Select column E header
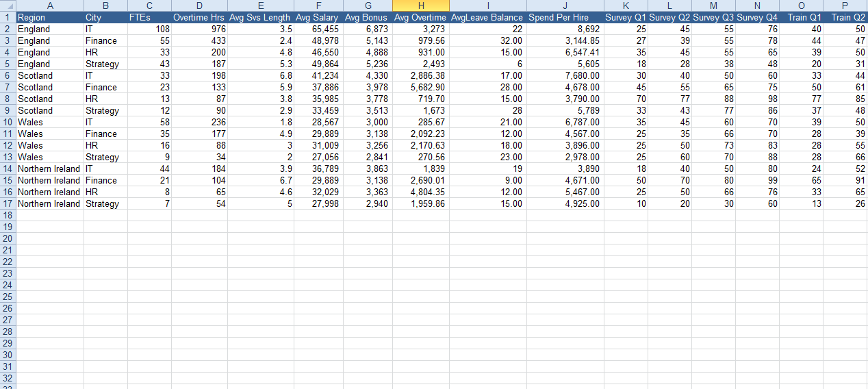 [260, 5]
